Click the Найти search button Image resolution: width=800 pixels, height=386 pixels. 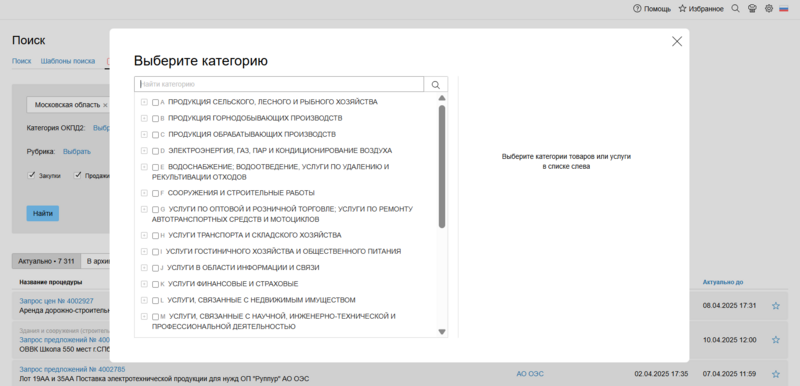(x=43, y=214)
